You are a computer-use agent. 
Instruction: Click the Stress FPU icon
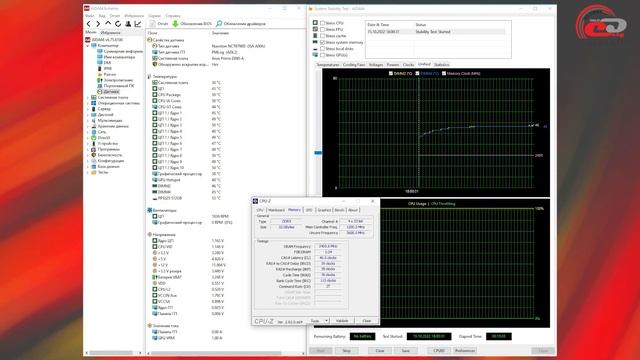315,29
